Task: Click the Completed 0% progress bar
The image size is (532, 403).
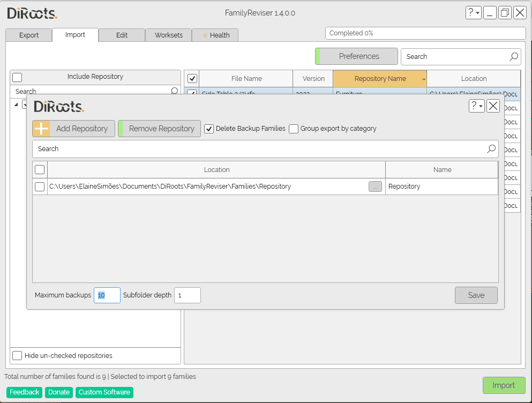Action: coord(425,33)
